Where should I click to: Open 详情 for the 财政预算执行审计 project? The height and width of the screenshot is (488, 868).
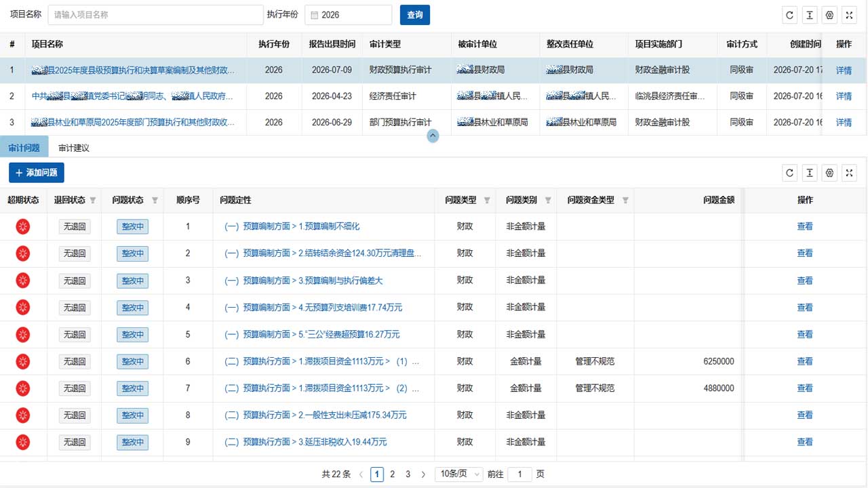844,70
